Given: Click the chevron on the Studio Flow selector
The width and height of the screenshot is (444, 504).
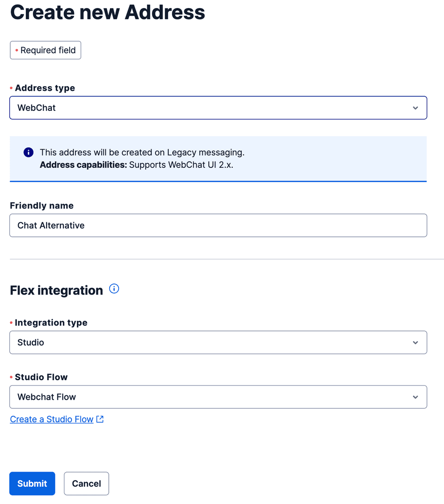Looking at the screenshot, I should click(416, 397).
